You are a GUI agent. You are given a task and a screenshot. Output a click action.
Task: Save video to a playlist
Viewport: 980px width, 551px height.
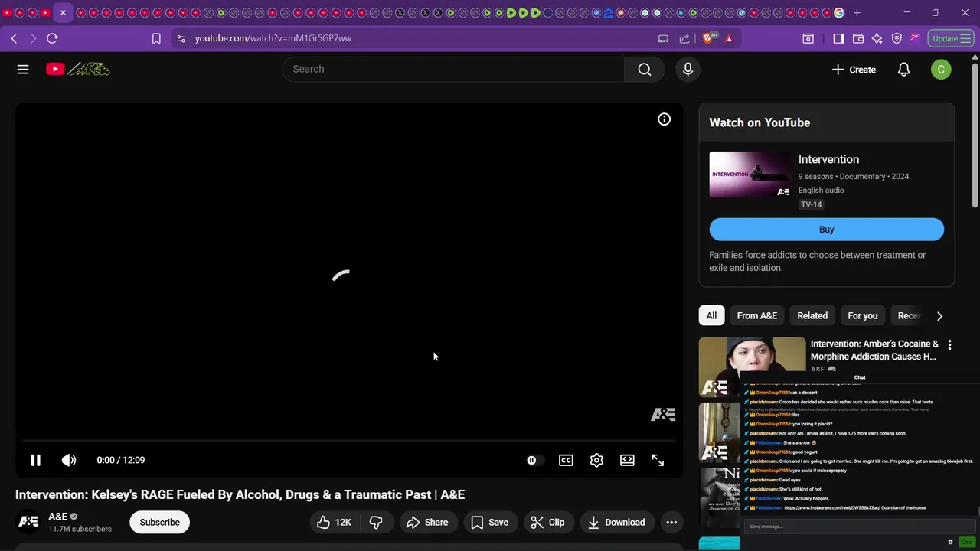[x=490, y=522]
